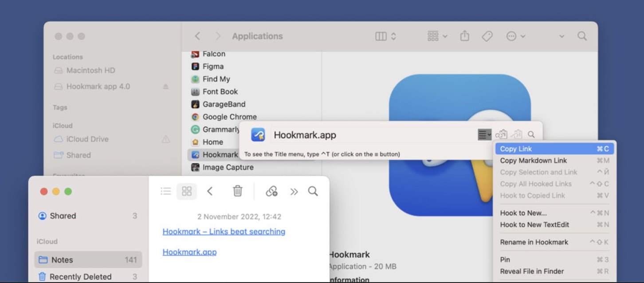Click Hookmark copy link toolbar icon
The height and width of the screenshot is (283, 644).
501,134
